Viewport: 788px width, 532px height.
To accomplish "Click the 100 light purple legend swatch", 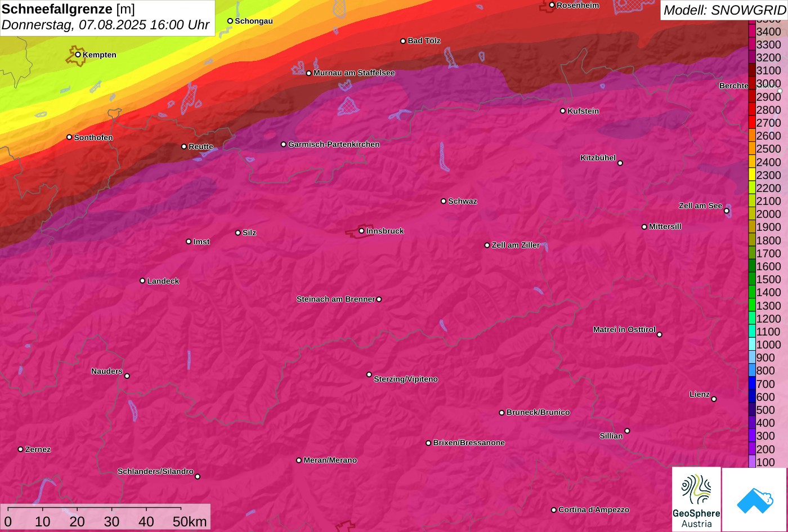I will [752, 462].
